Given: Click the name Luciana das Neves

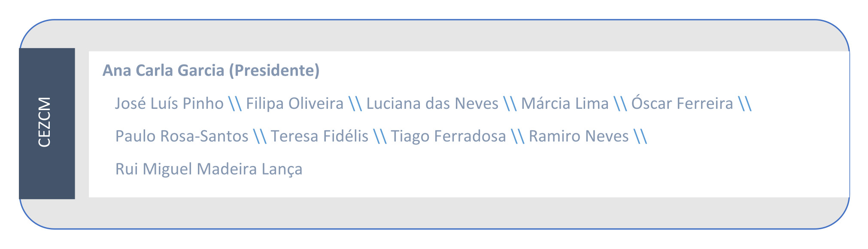Looking at the screenshot, I should [x=432, y=104].
